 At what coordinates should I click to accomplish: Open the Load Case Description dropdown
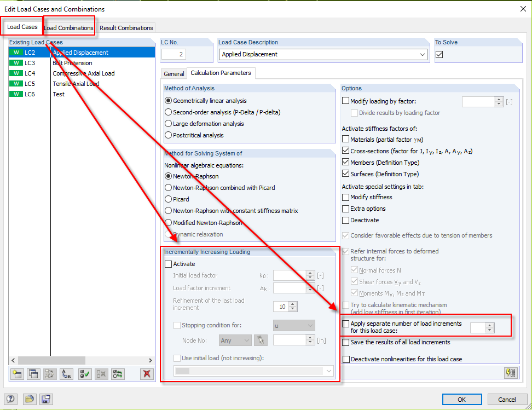[422, 54]
